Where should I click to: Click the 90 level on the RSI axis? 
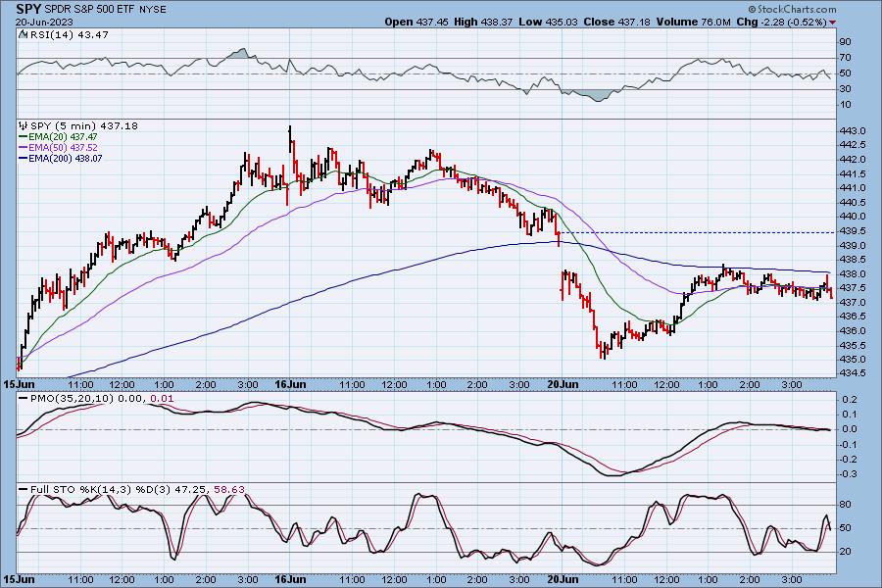pos(845,41)
